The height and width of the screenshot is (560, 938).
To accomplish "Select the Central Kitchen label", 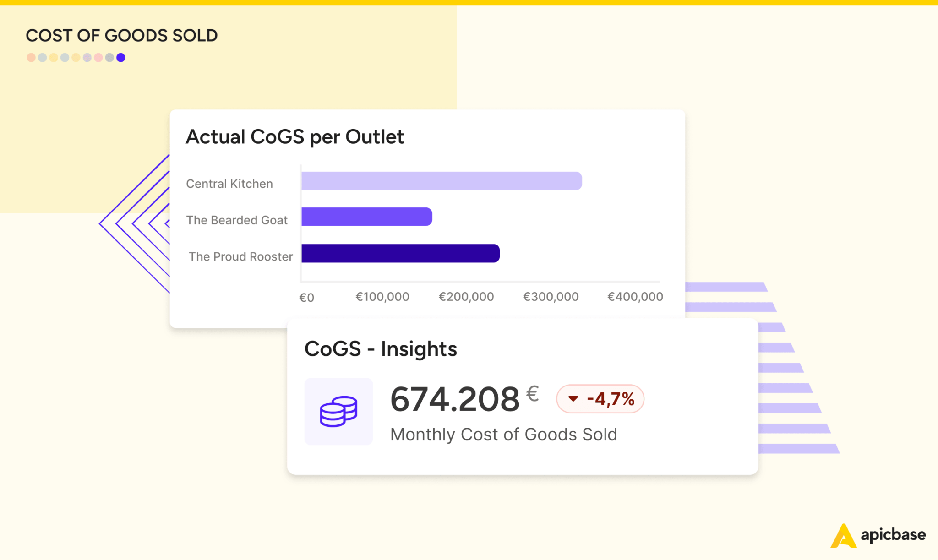I will [x=229, y=184].
